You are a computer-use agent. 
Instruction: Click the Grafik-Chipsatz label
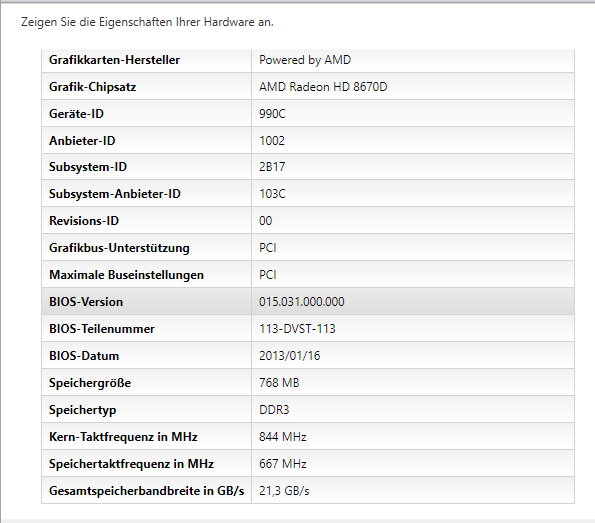[92, 87]
